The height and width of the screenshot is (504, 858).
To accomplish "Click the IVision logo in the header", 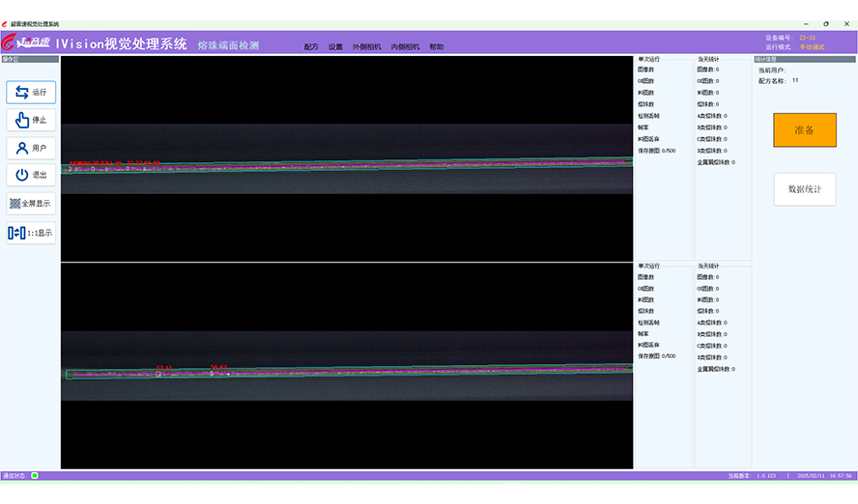I will coord(26,43).
